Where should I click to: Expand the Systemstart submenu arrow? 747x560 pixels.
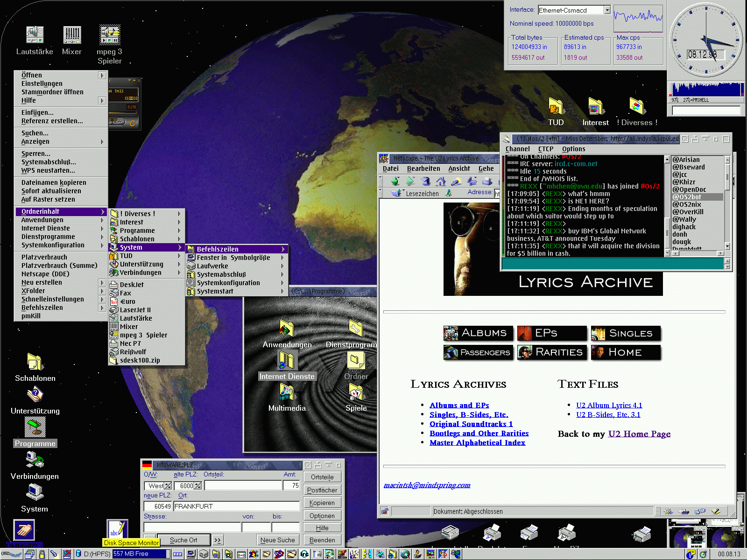tap(282, 291)
